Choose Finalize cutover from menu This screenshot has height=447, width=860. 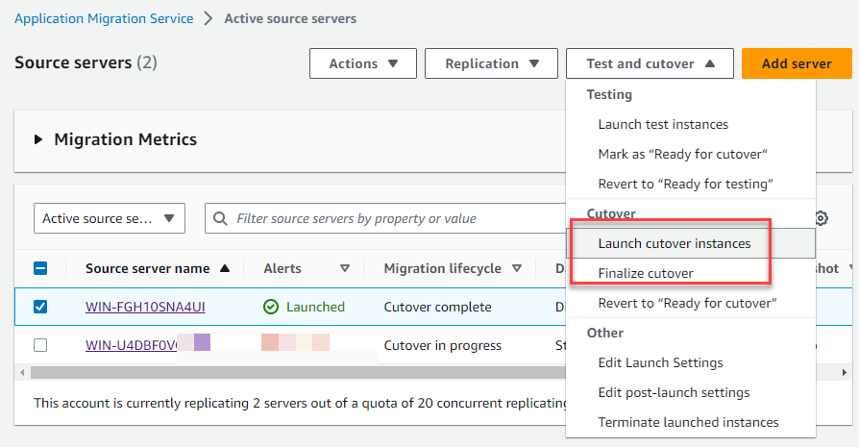[x=645, y=273]
